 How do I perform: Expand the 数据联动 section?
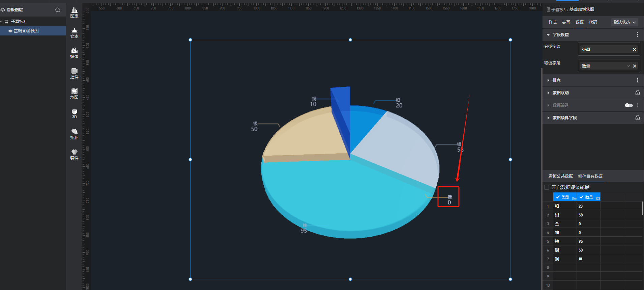(x=548, y=93)
